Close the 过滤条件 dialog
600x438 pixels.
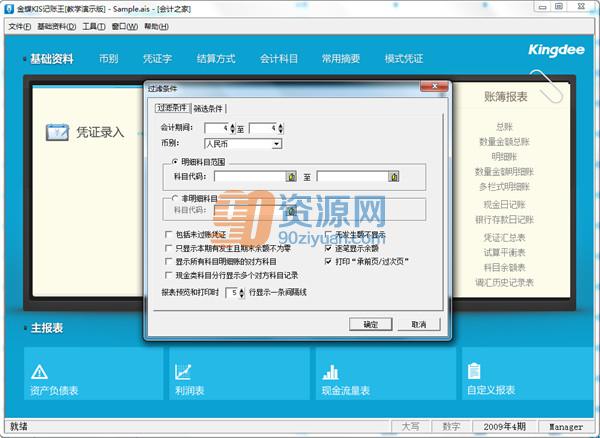[x=434, y=86]
